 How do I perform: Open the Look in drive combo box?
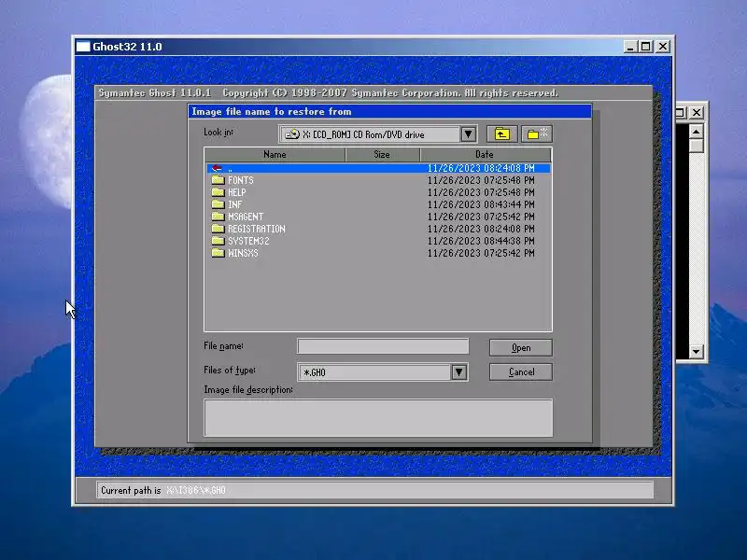click(x=378, y=134)
